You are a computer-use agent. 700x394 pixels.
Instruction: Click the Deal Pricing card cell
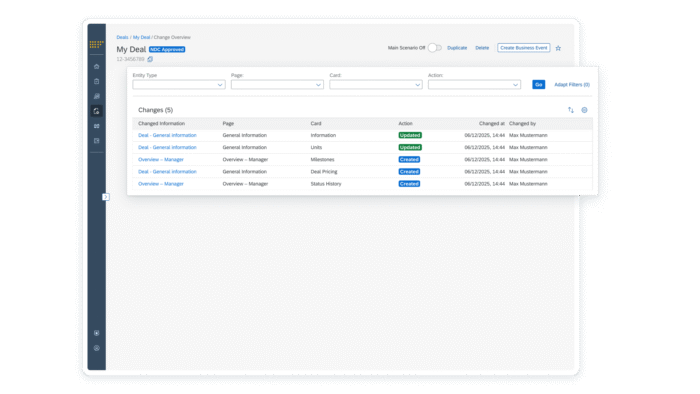324,171
